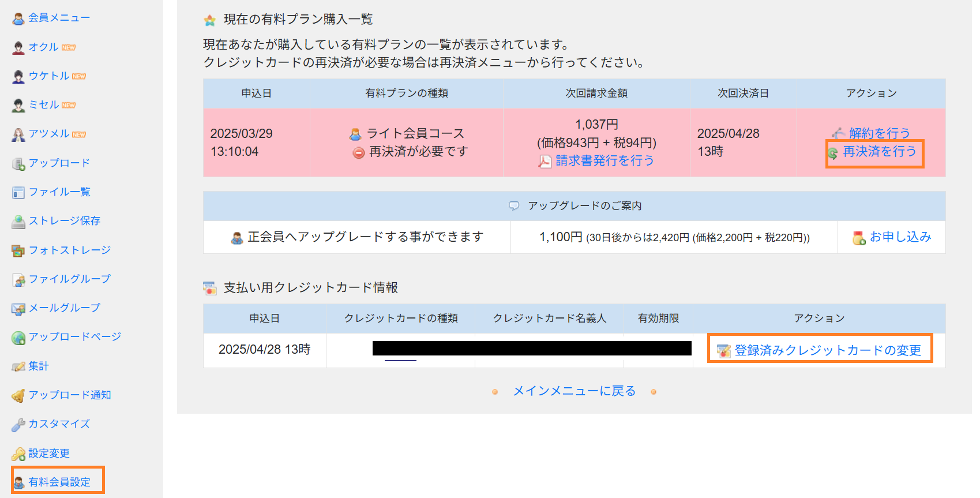Click the 設定変更 key icon
The height and width of the screenshot is (498, 980).
18,454
